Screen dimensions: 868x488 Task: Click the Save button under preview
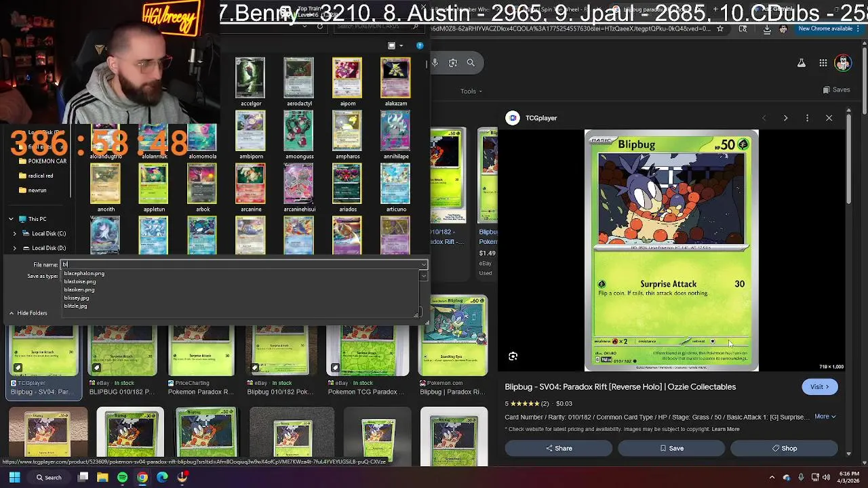(671, 448)
